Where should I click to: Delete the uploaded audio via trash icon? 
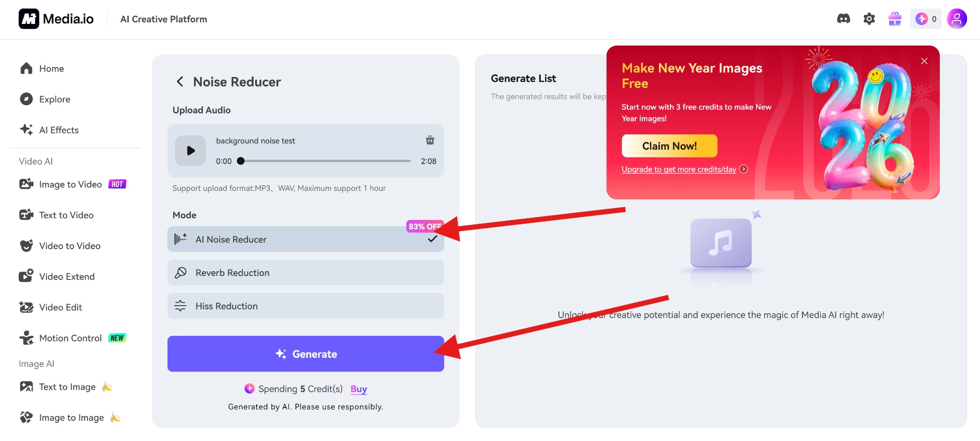pos(430,140)
